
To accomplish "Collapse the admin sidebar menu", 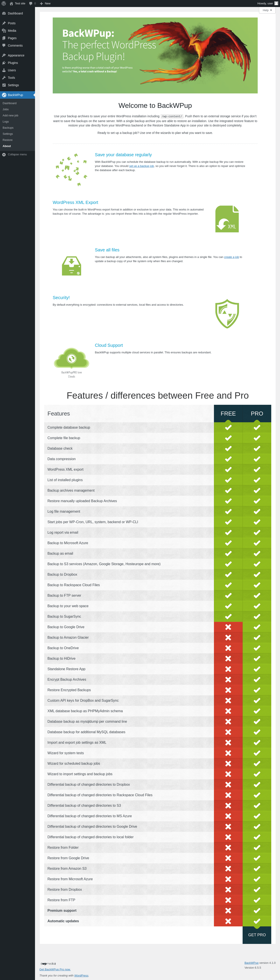I will tap(17, 154).
